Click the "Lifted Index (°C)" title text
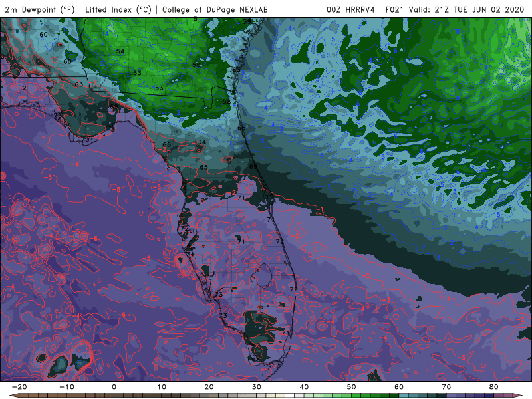 pos(118,9)
